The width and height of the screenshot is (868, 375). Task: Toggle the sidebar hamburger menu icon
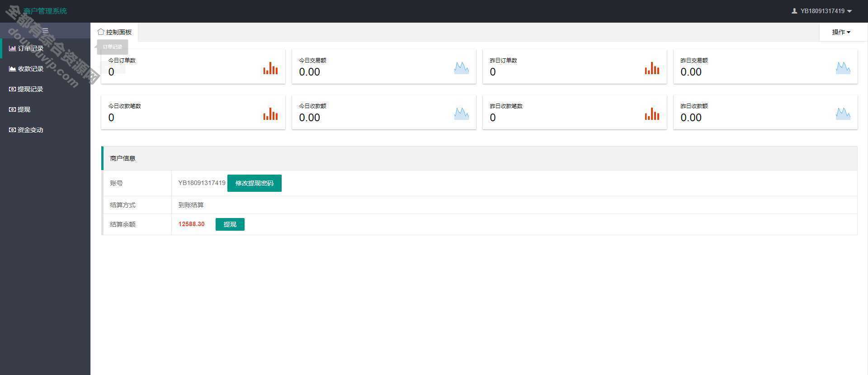point(45,31)
